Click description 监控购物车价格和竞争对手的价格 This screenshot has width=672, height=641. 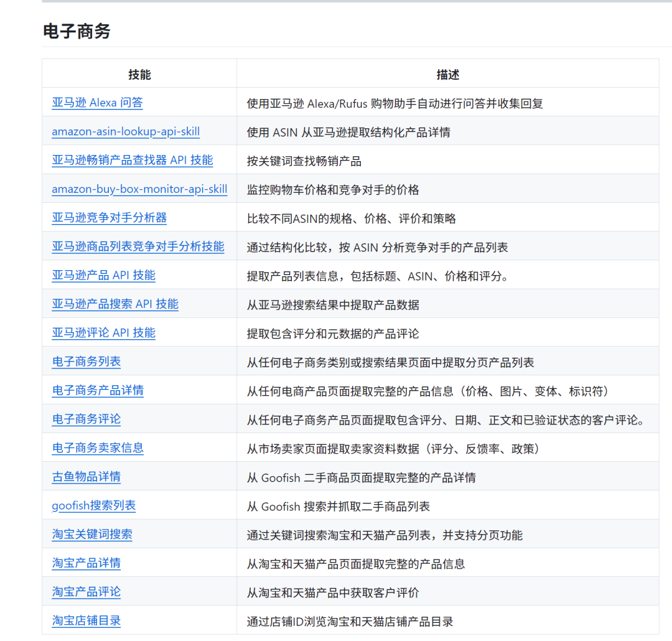[x=333, y=190]
